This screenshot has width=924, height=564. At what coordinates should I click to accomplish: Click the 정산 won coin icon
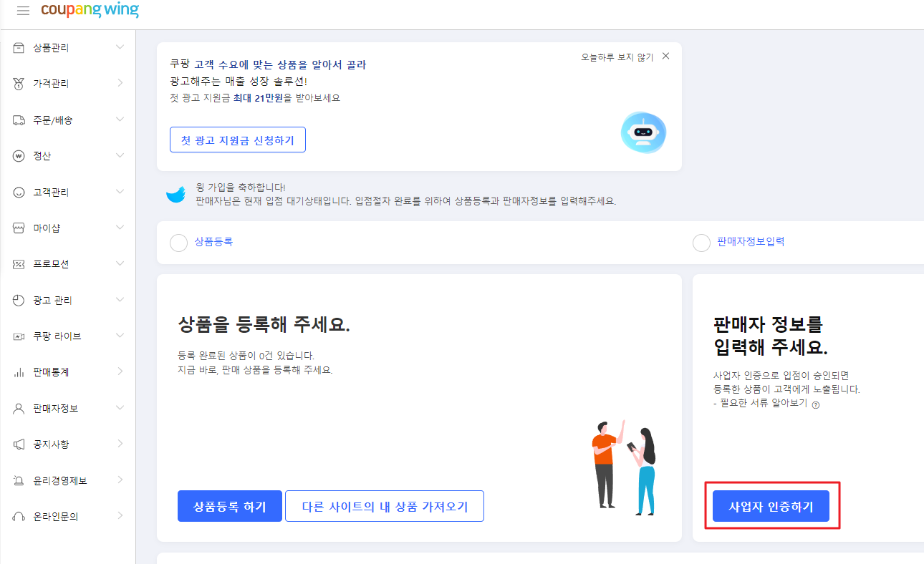coord(19,156)
